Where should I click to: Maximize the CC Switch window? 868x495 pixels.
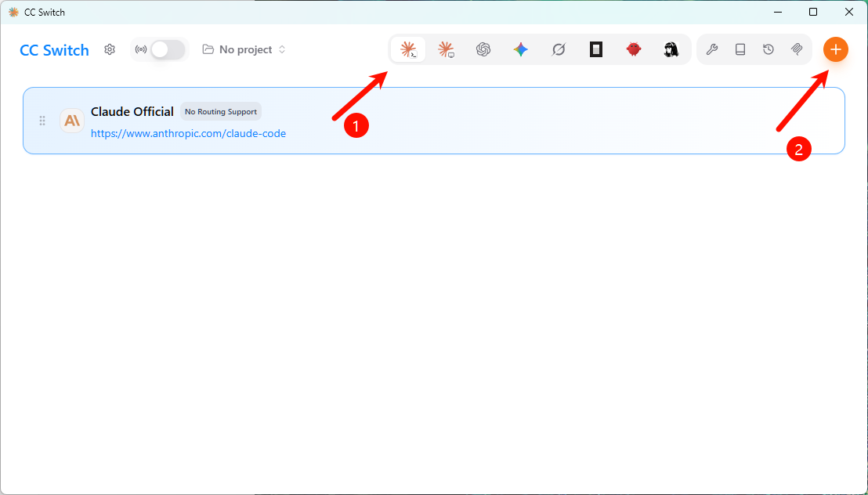(813, 12)
